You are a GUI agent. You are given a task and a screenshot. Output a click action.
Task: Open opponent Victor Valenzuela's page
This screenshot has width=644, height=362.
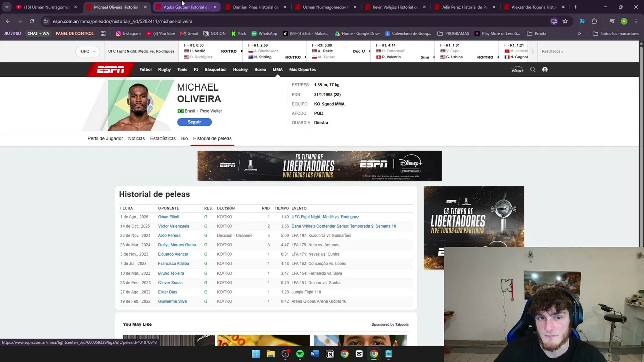click(x=174, y=226)
